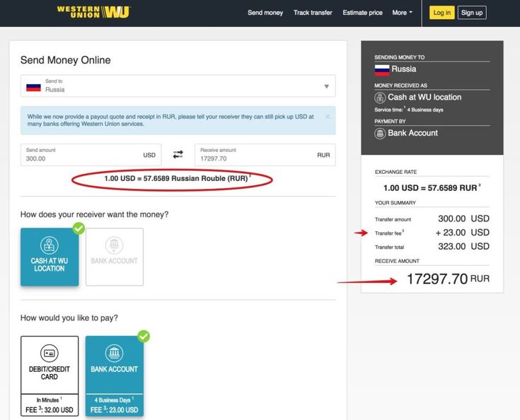Click the USD label in Send amount field

click(149, 155)
